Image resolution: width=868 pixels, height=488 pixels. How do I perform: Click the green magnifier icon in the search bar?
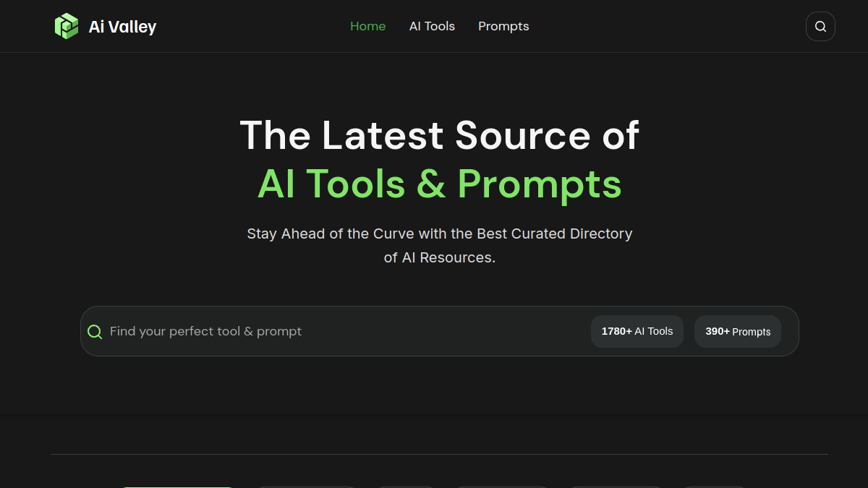point(95,332)
